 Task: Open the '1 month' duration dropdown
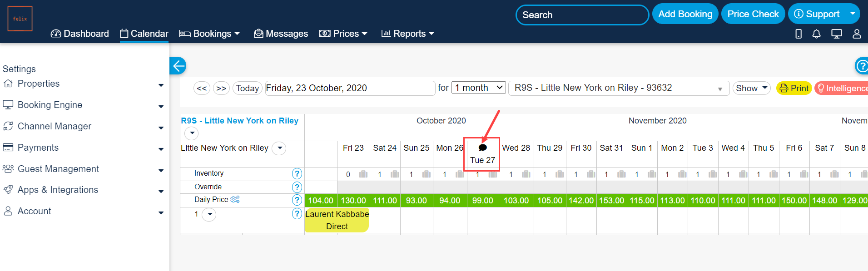(x=479, y=88)
